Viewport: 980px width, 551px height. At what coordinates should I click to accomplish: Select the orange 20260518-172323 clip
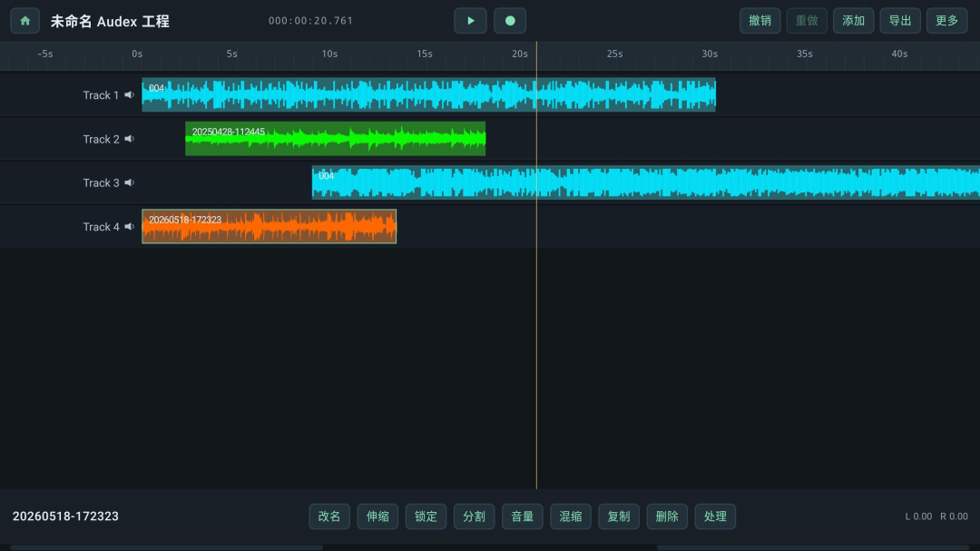point(269,226)
